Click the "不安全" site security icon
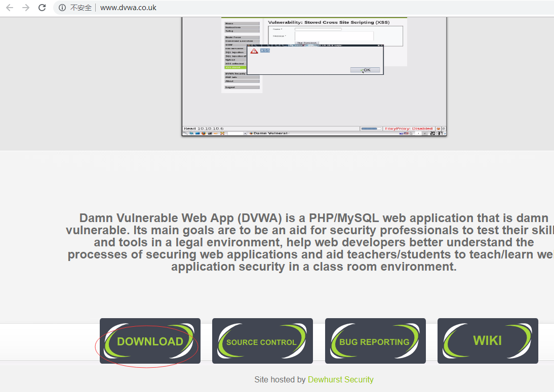 pyautogui.click(x=62, y=8)
